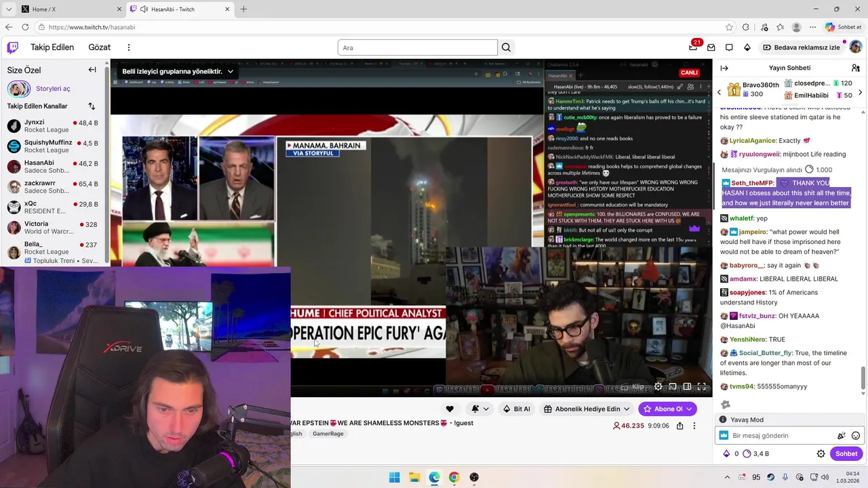Screen dimensions: 868x488
Task: Click the heart follow button
Action: point(450,409)
